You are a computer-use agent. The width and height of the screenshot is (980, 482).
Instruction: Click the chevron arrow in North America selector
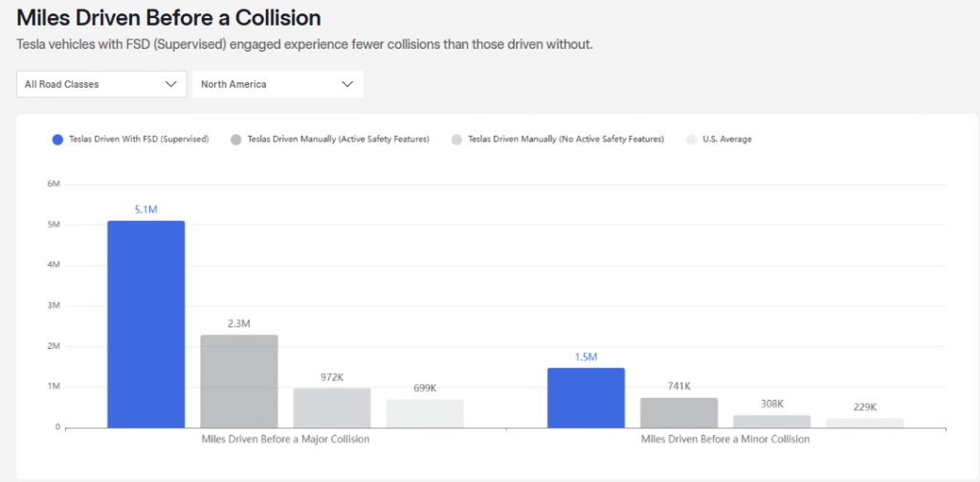tap(347, 84)
